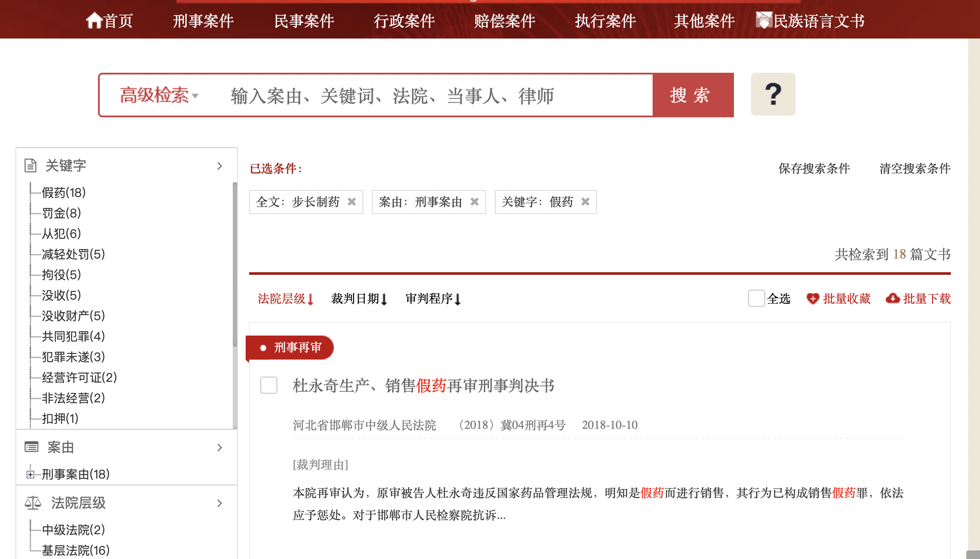The width and height of the screenshot is (980, 559).
Task: Select keyword 经营许可证(2)
Action: (x=79, y=377)
